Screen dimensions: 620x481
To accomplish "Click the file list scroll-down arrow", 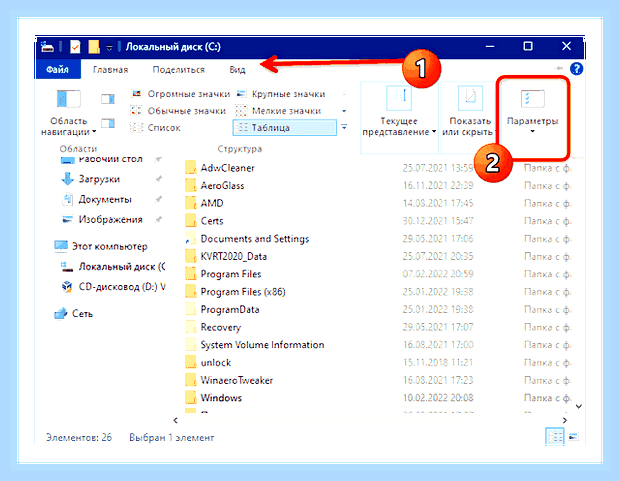I will 579,406.
